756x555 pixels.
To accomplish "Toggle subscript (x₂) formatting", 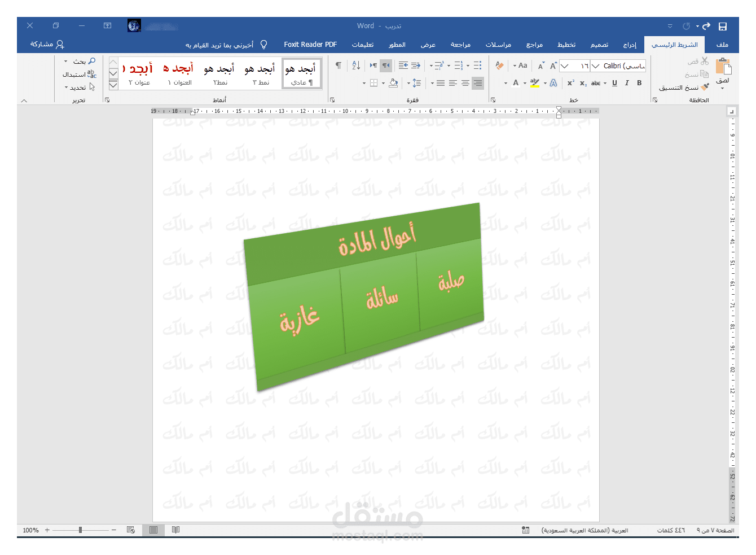I will click(583, 83).
